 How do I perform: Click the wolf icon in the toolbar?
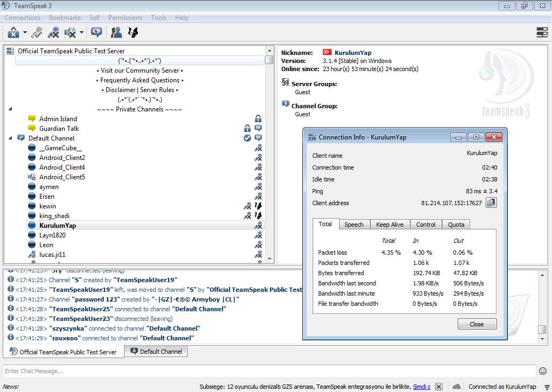click(133, 32)
